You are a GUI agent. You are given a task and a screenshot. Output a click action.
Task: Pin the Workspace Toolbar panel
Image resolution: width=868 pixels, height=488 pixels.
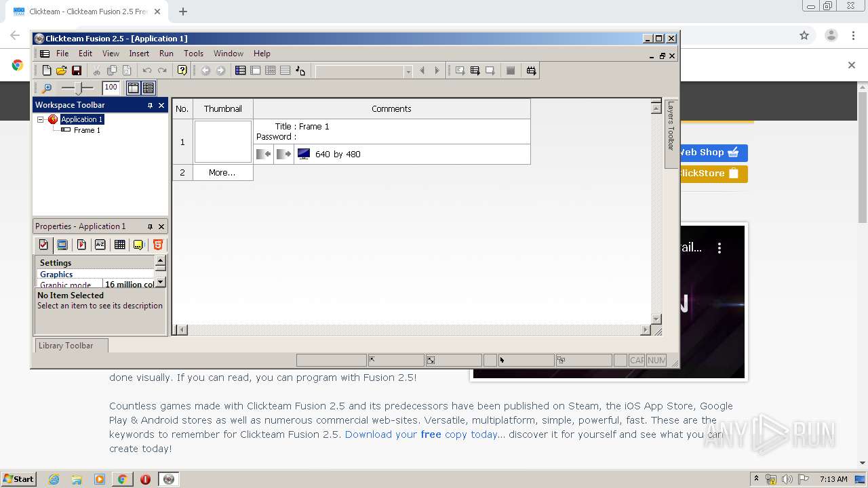point(150,105)
